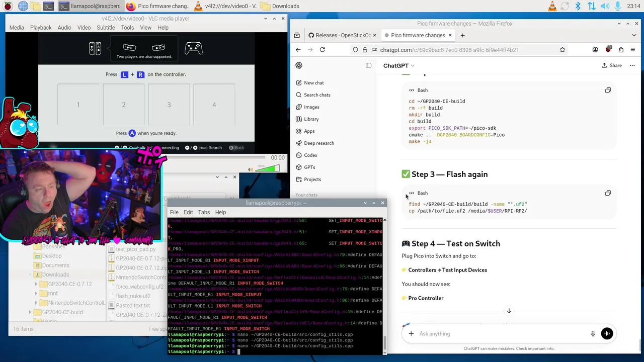Adjust the VLC volume slider
The width and height of the screenshot is (644, 362).
point(267,168)
